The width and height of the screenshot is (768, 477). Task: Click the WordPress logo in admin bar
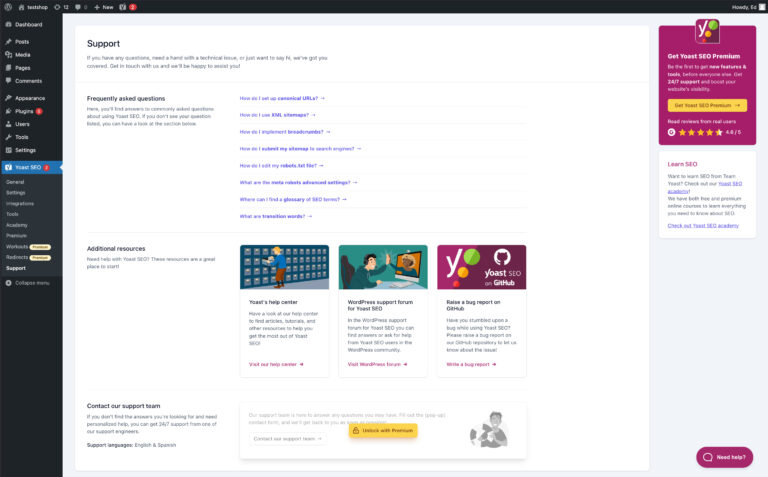(x=8, y=7)
